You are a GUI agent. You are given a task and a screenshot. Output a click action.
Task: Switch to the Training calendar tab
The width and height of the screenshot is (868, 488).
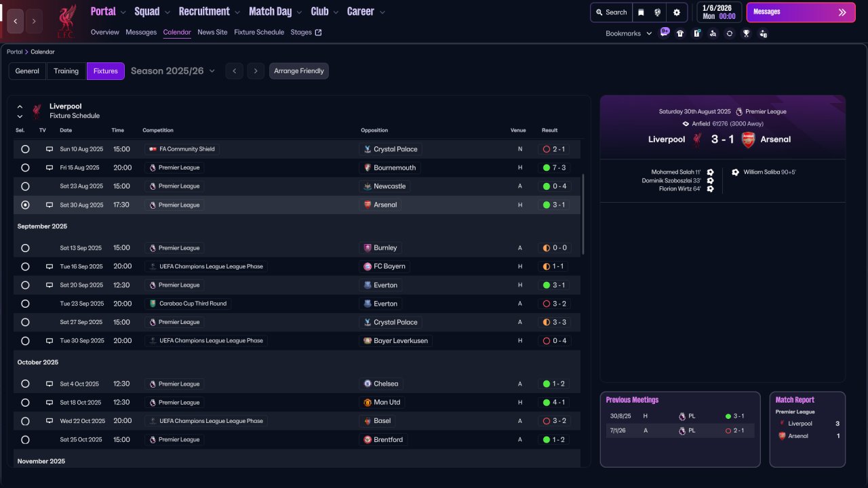(66, 71)
